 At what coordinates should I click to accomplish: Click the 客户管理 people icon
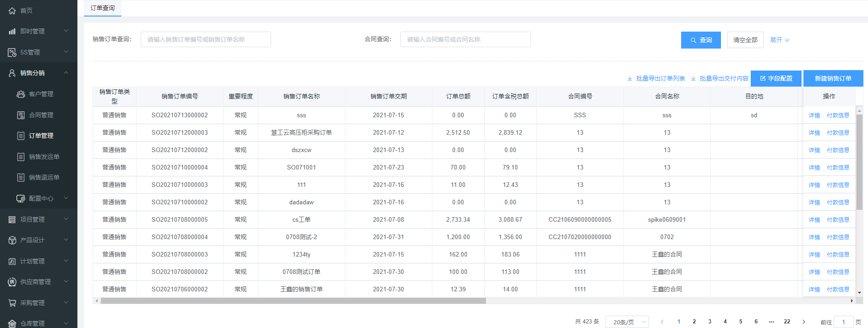pyautogui.click(x=21, y=94)
